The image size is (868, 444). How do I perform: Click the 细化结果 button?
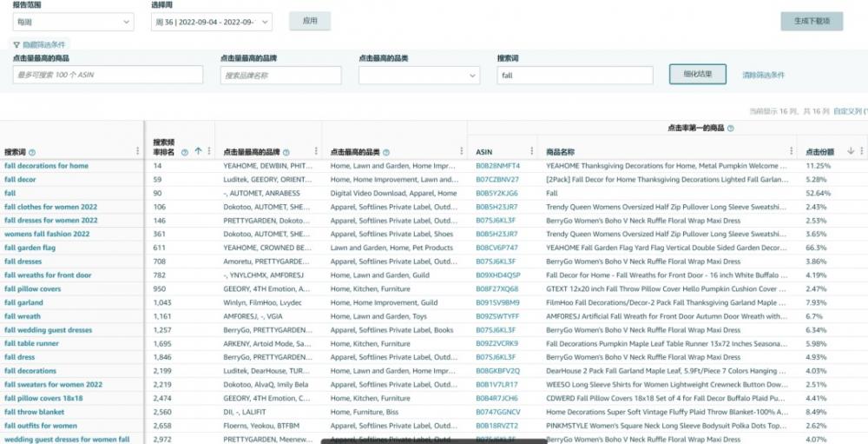[698, 74]
